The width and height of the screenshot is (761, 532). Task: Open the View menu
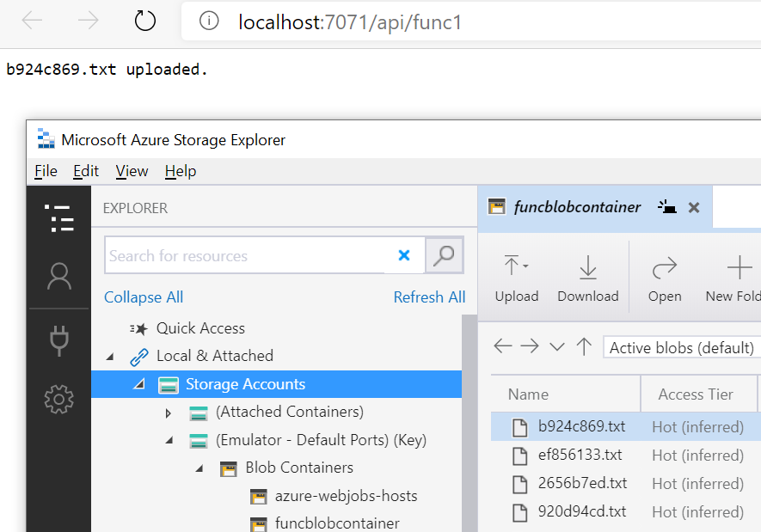click(x=132, y=171)
